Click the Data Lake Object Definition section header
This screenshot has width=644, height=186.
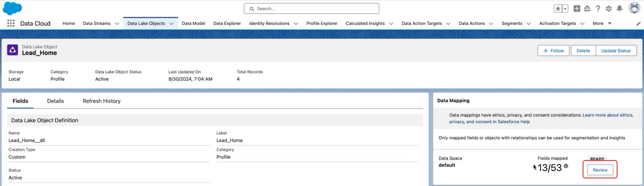(x=215, y=120)
